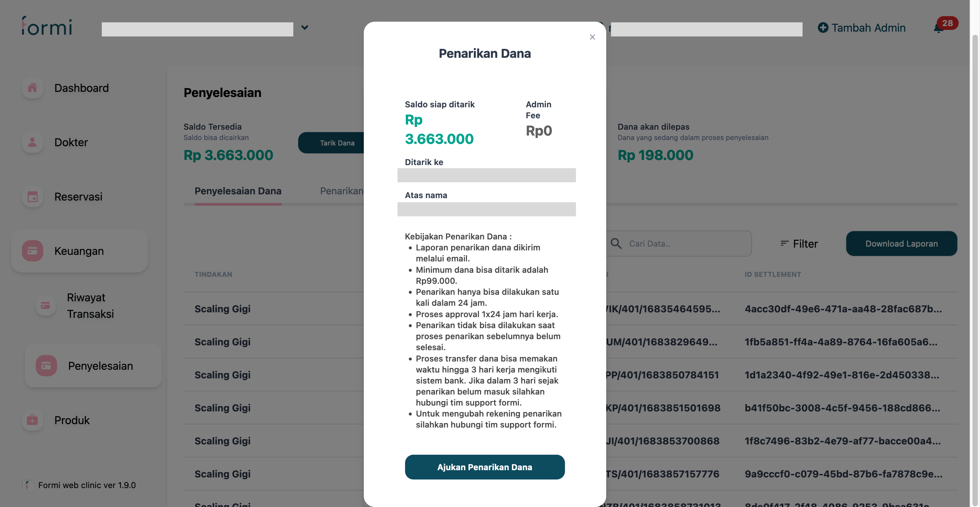Close the Penarikan Dana dialog
980x507 pixels.
(592, 37)
